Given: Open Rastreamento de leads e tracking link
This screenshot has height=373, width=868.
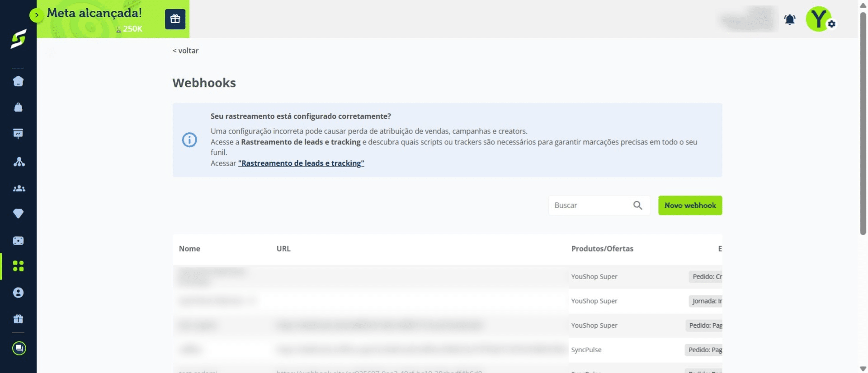Looking at the screenshot, I should [x=301, y=163].
